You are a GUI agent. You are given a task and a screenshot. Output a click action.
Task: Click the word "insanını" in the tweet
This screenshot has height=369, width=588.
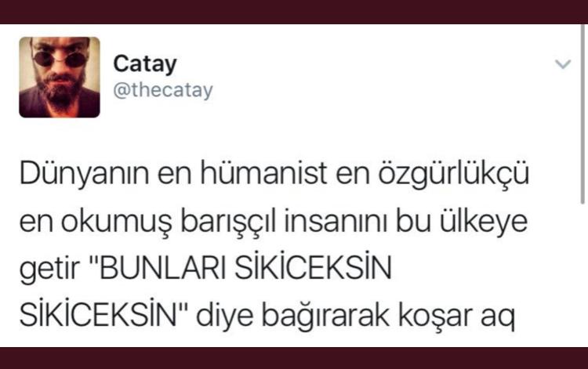tap(336, 221)
